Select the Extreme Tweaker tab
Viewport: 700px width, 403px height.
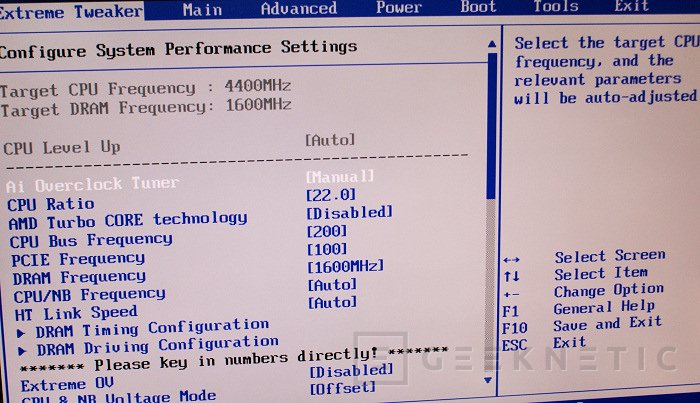[71, 12]
